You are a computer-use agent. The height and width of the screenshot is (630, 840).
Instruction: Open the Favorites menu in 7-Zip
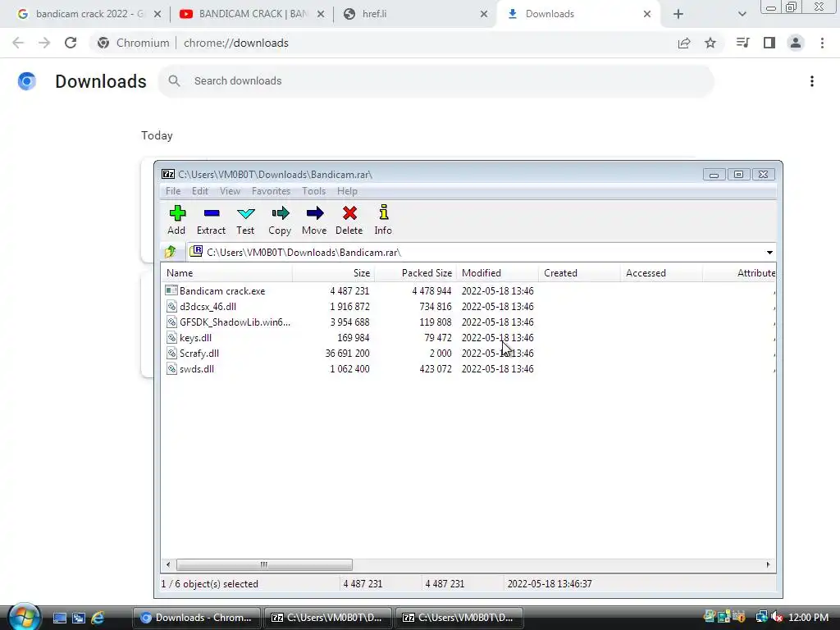271,190
